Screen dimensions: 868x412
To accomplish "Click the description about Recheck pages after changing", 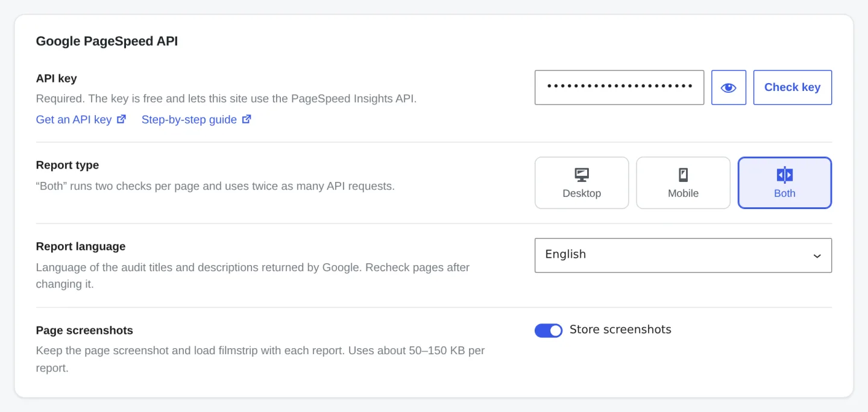I will click(253, 275).
